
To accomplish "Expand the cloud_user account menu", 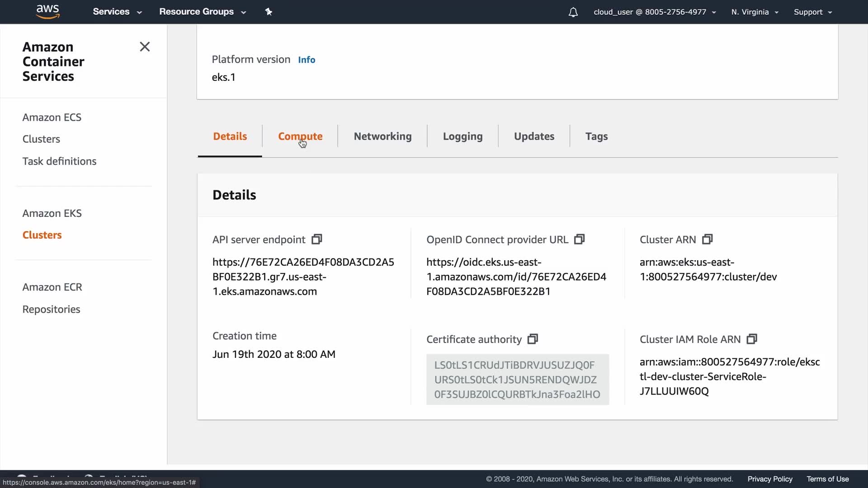I will coord(654,12).
